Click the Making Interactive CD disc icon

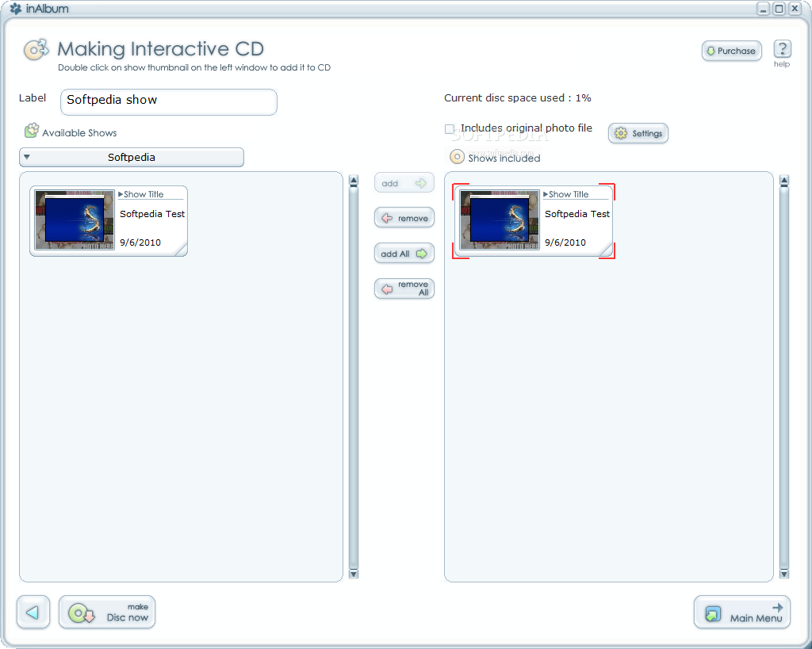(x=36, y=50)
